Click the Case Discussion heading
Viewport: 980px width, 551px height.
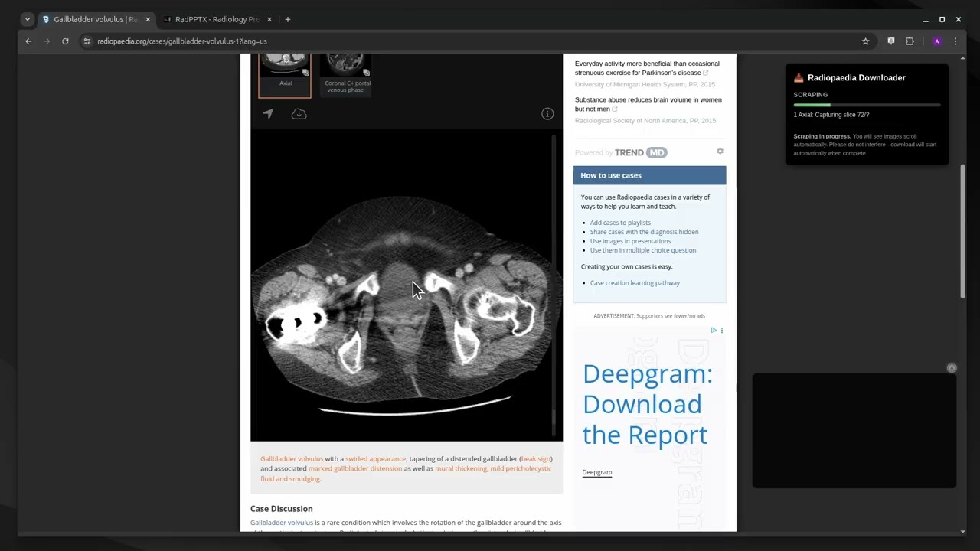coord(281,509)
